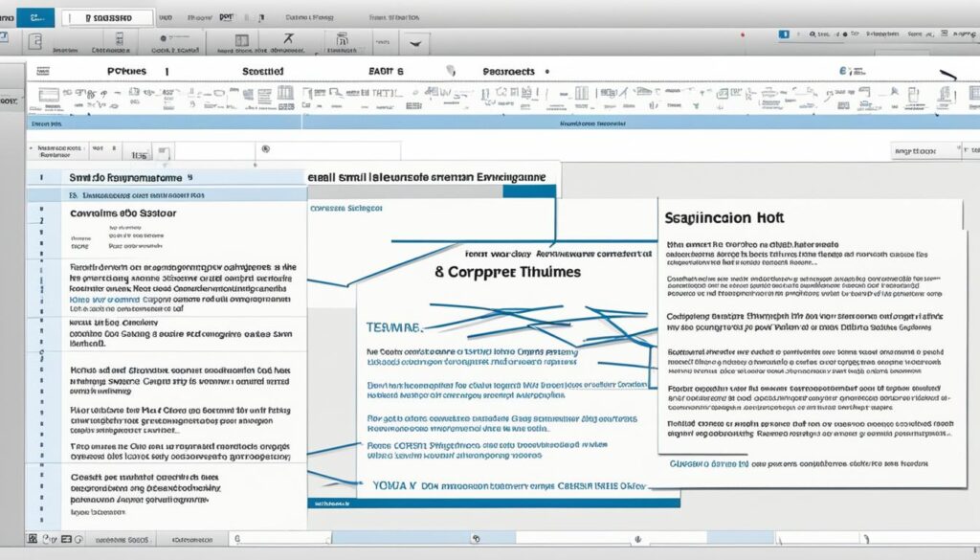This screenshot has width=980, height=560.
Task: Click the blue square icon in top-right toolbar
Action: click(x=784, y=34)
